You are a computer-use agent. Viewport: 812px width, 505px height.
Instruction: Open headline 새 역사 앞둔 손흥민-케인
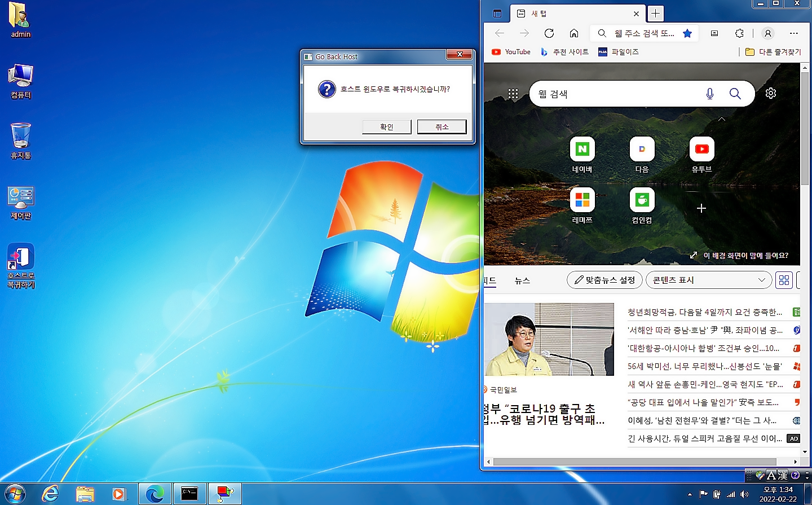(x=705, y=384)
